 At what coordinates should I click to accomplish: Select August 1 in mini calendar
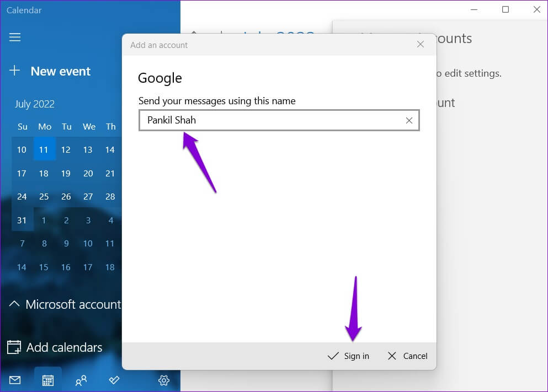tap(44, 221)
